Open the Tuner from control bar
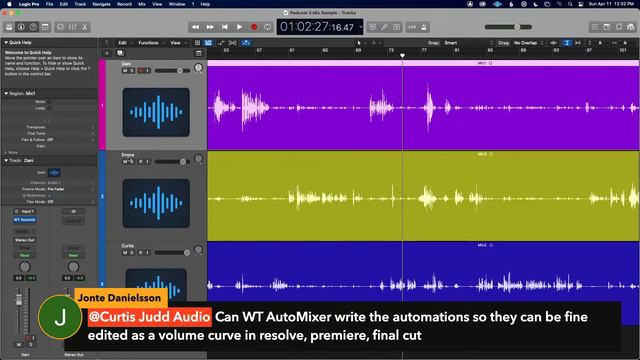This screenshot has width=640, height=360. (384, 27)
